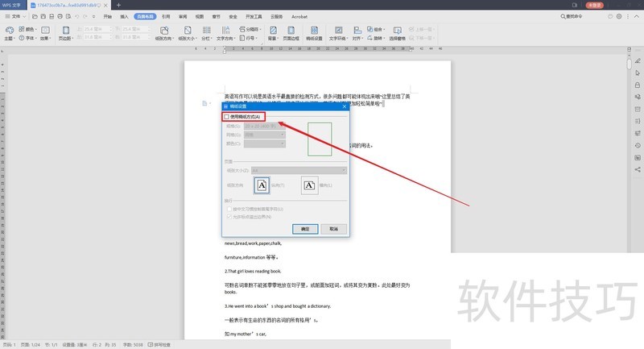This screenshot has height=349, width=644.
Task: Click the share icon in right sidebar
Action: (638, 169)
